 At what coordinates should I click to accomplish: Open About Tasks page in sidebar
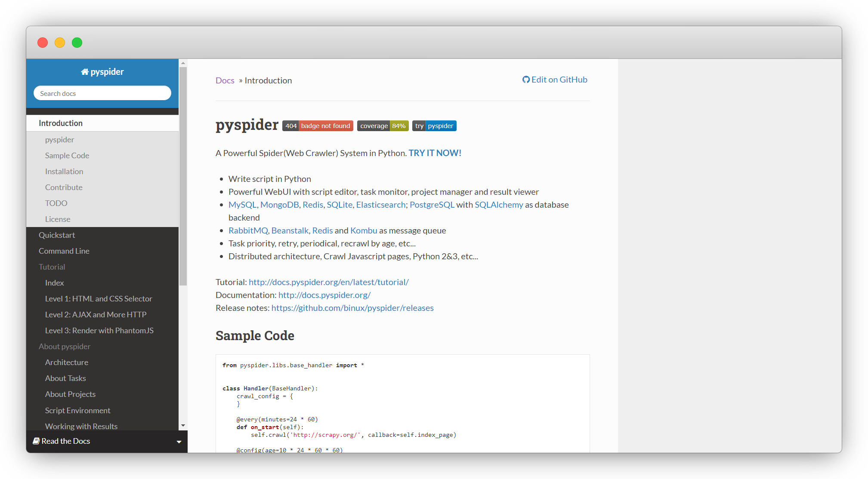(102, 378)
